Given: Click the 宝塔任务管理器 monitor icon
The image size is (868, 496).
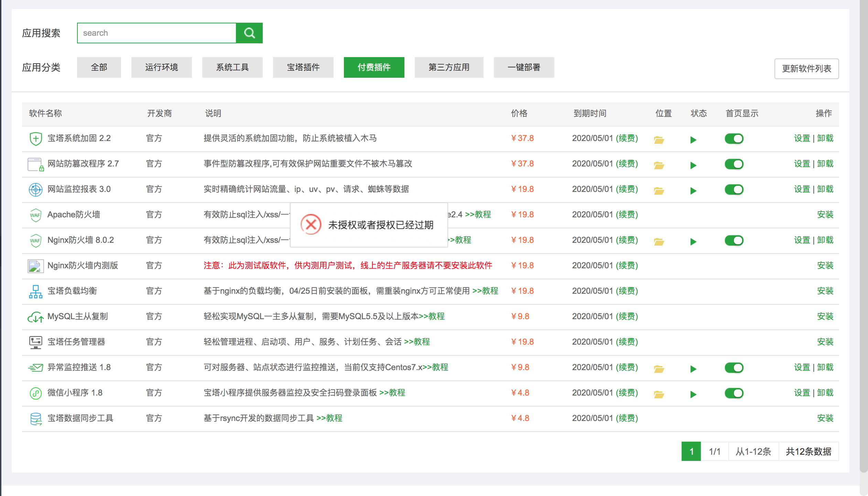Looking at the screenshot, I should click(x=36, y=342).
